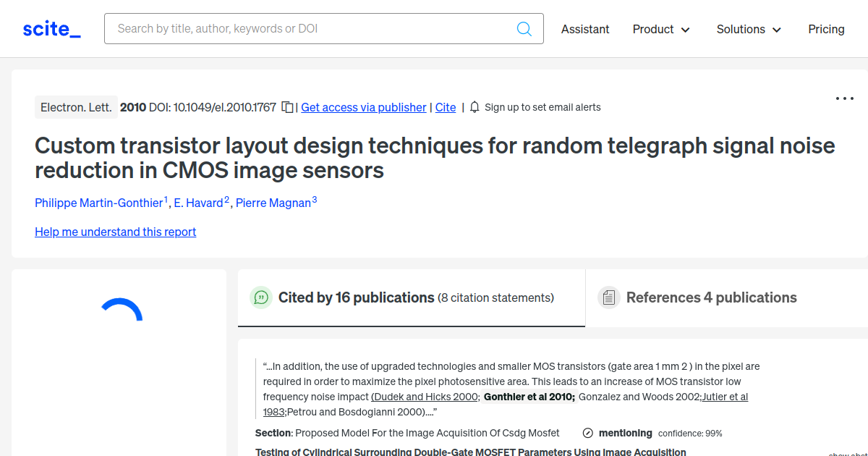Image resolution: width=868 pixels, height=456 pixels.
Task: Click Get access via publisher link
Action: coord(363,107)
